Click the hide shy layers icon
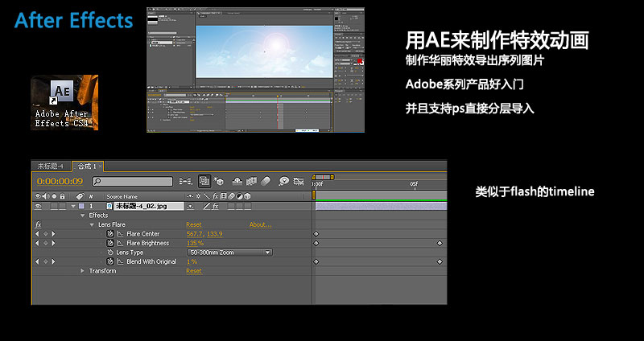The width and height of the screenshot is (644, 341). coord(237,181)
